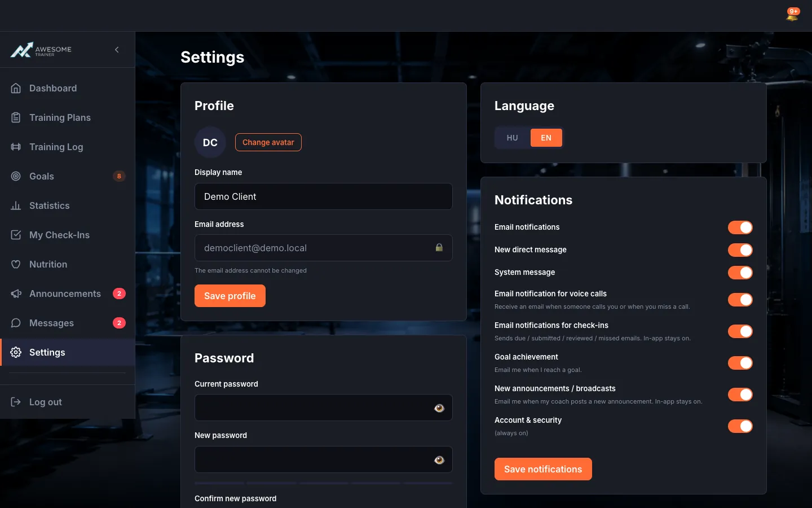812x508 pixels.
Task: Click the Password section heading
Action: (224, 358)
